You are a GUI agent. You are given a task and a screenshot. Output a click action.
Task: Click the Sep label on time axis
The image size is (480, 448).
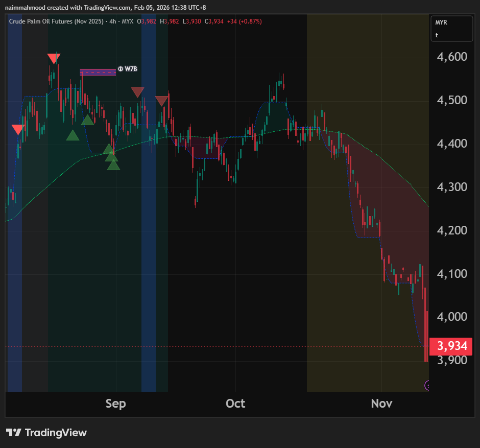click(116, 404)
